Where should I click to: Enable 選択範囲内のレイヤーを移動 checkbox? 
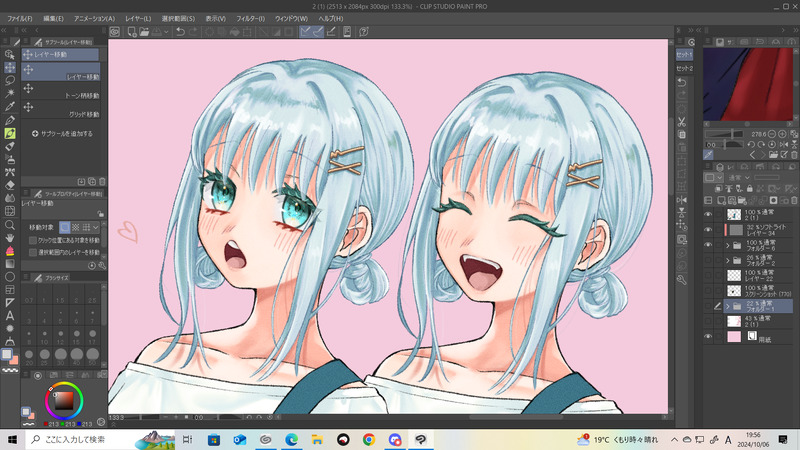click(34, 252)
